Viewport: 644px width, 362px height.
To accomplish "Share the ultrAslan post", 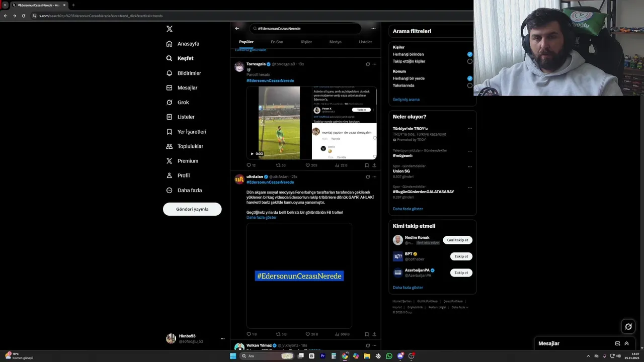I will 374,334.
